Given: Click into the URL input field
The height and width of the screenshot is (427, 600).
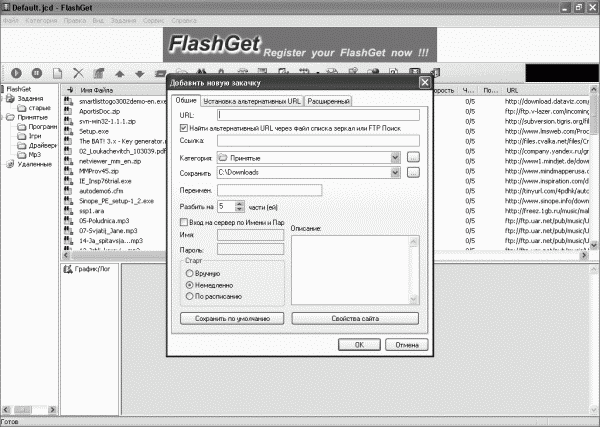Looking at the screenshot, I should [318, 115].
